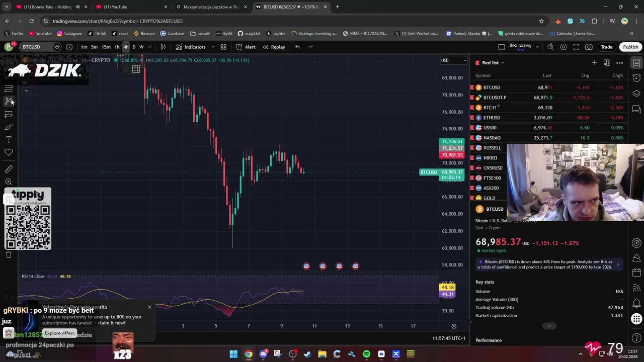Open the layout setup square icon
Screen dimensions: 644x362
tap(502, 47)
